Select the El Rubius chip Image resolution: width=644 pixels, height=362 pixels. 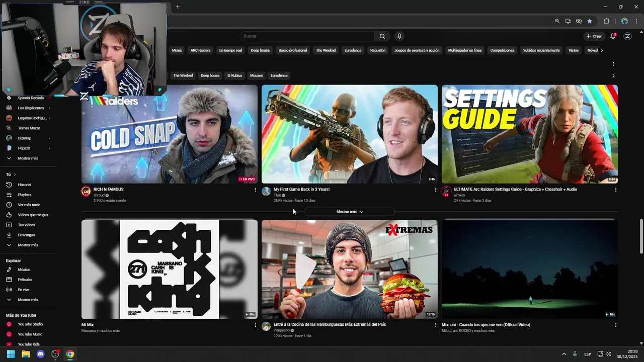tap(234, 75)
